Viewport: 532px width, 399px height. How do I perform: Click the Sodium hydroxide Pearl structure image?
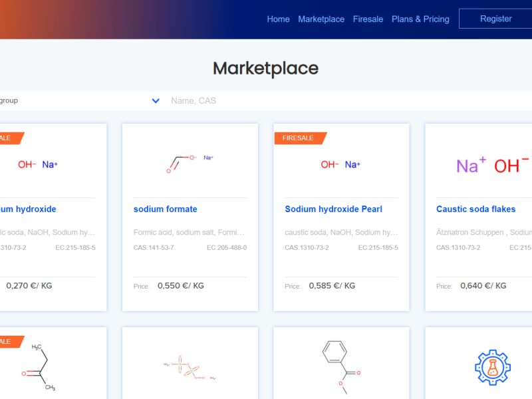click(340, 164)
